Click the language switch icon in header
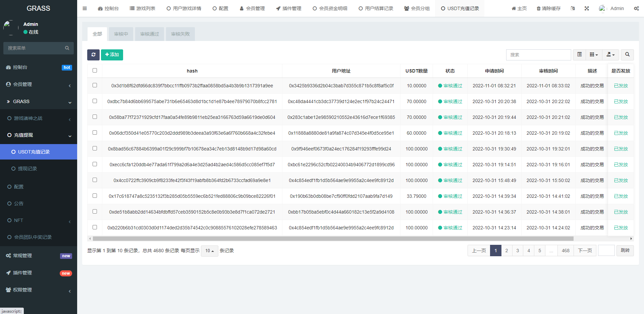 (x=573, y=8)
